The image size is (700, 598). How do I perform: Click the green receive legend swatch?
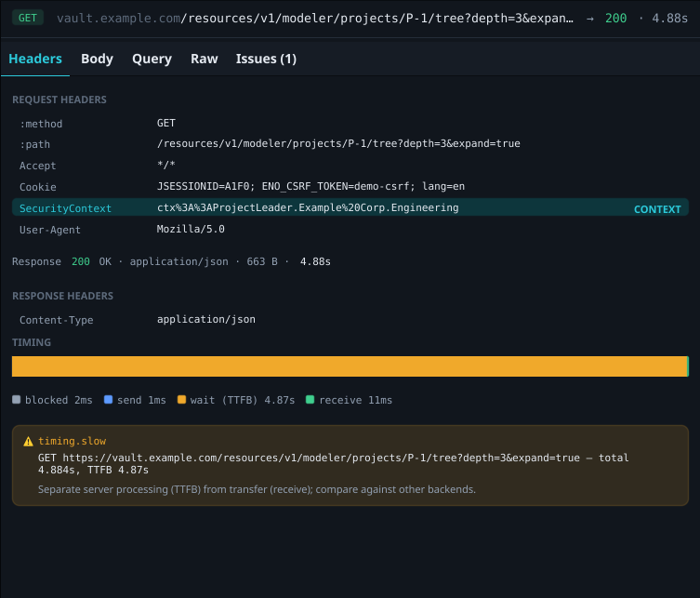point(310,400)
